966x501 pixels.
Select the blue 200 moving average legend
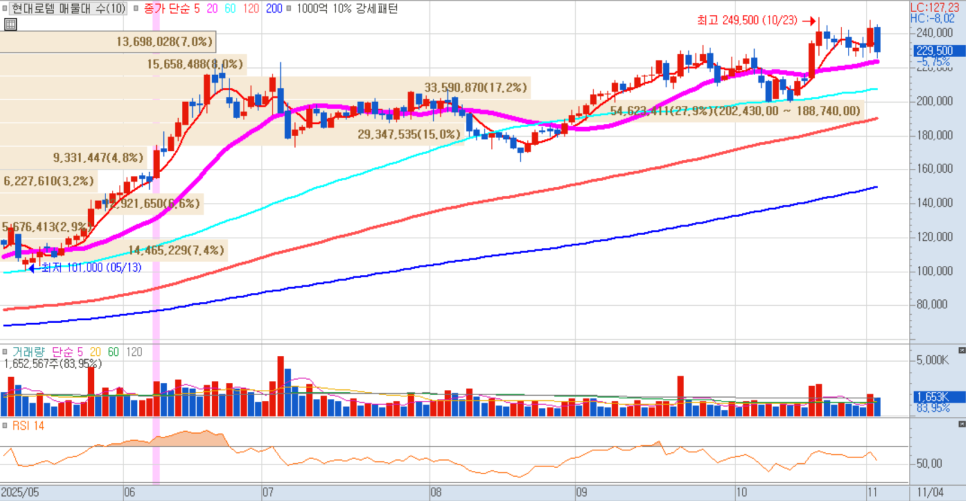pyautogui.click(x=274, y=9)
